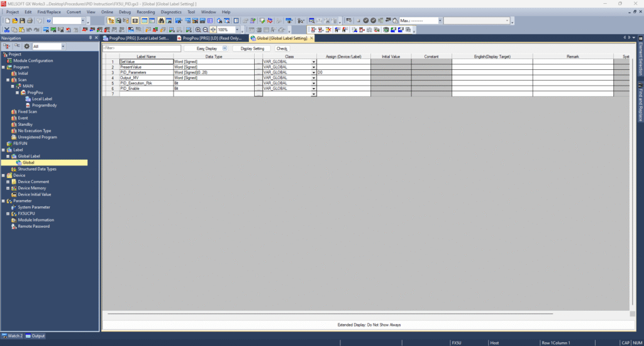
Task: Close the Global Label Setting tab
Action: pyautogui.click(x=312, y=38)
